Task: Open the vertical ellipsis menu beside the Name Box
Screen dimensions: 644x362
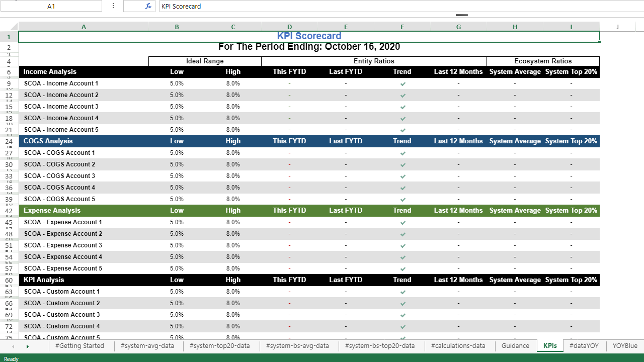Action: pyautogui.click(x=113, y=6)
